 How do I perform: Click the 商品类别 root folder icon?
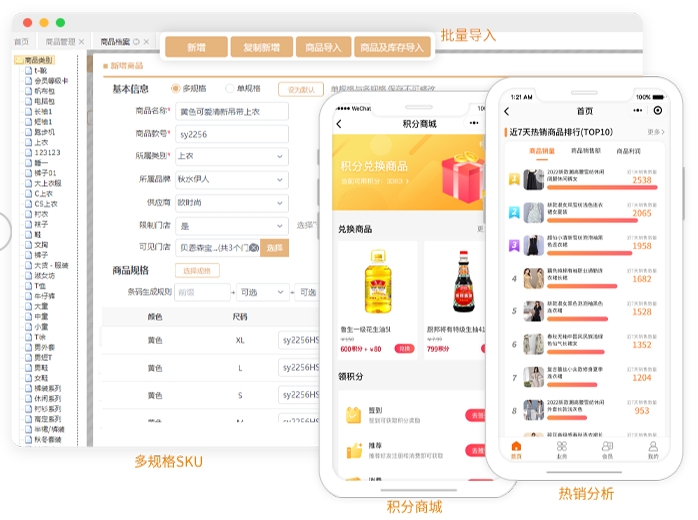click(19, 61)
